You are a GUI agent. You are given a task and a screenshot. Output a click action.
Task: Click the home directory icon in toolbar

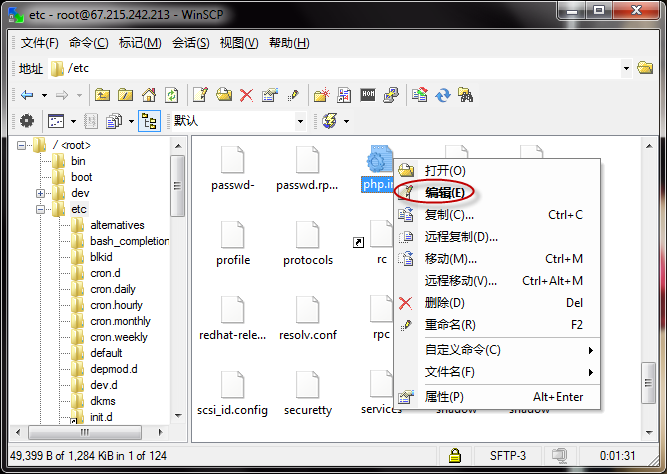click(x=148, y=95)
